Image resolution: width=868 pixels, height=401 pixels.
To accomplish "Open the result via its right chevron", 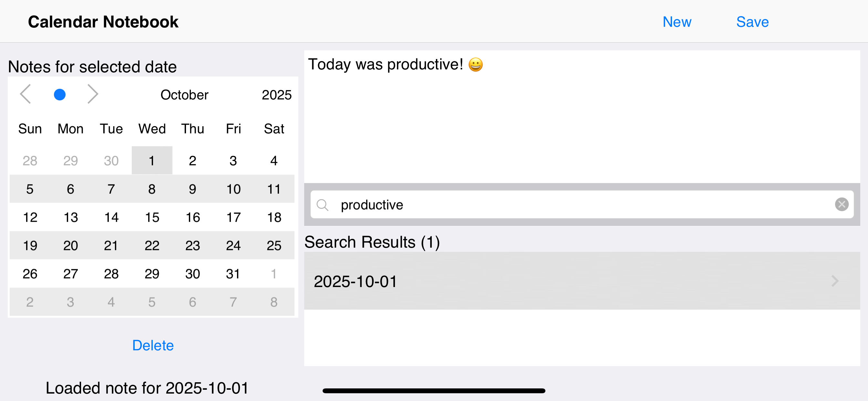I will pyautogui.click(x=835, y=281).
